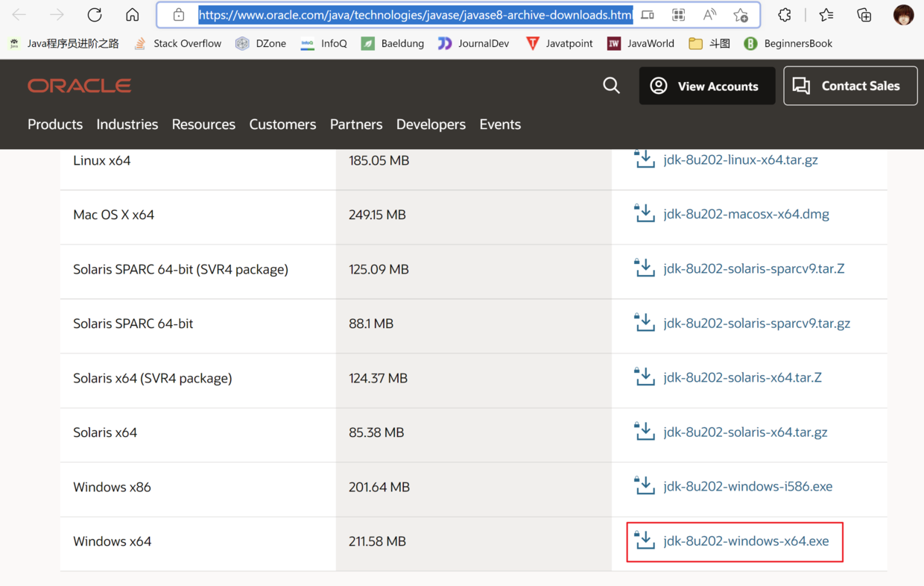Click the browser refresh button
Screen dimensions: 924x586
click(95, 15)
